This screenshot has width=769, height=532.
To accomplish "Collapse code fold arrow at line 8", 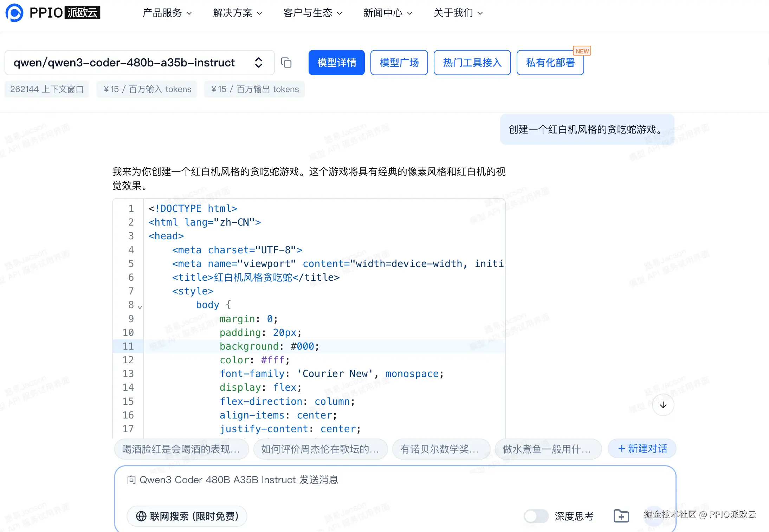I will click(x=140, y=307).
